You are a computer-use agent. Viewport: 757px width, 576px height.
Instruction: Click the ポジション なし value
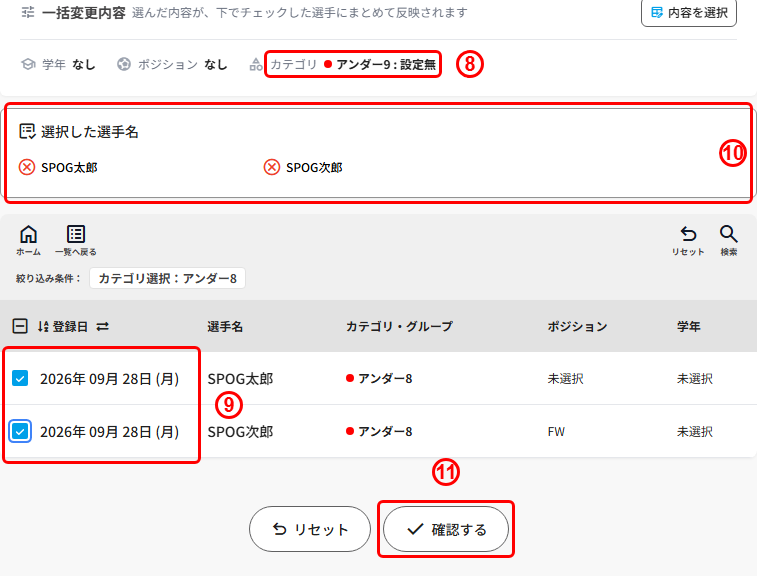[215, 64]
